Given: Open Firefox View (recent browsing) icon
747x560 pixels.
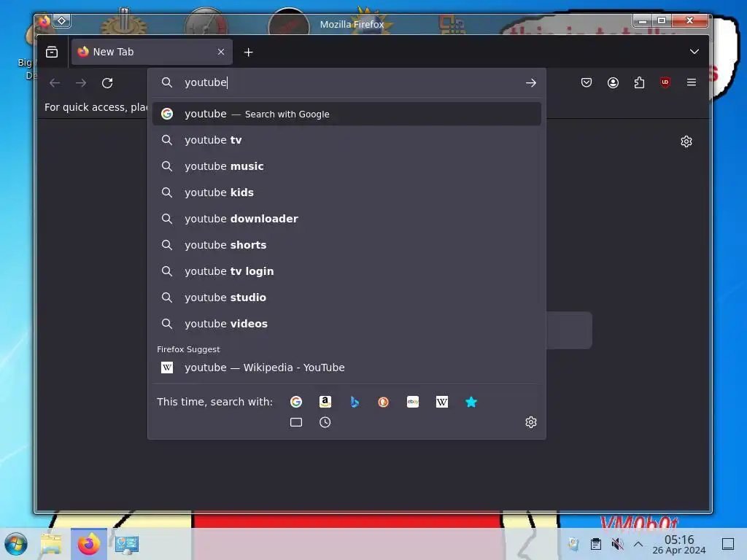Looking at the screenshot, I should (x=52, y=52).
